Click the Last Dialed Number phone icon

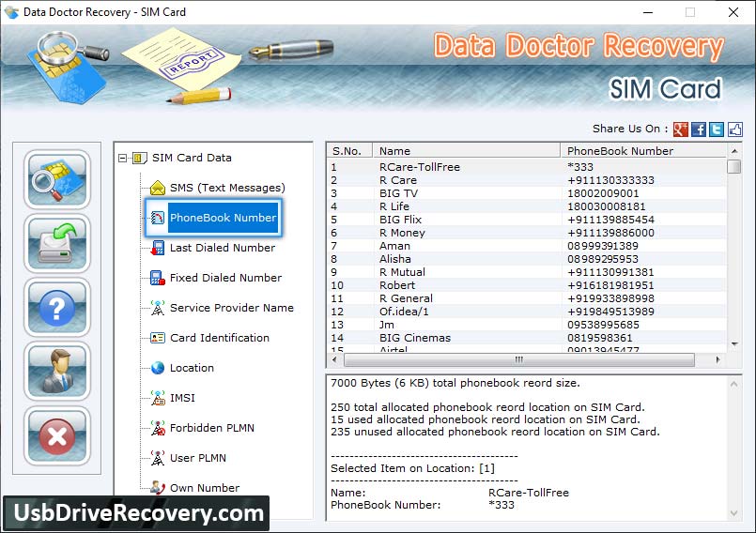tap(157, 248)
